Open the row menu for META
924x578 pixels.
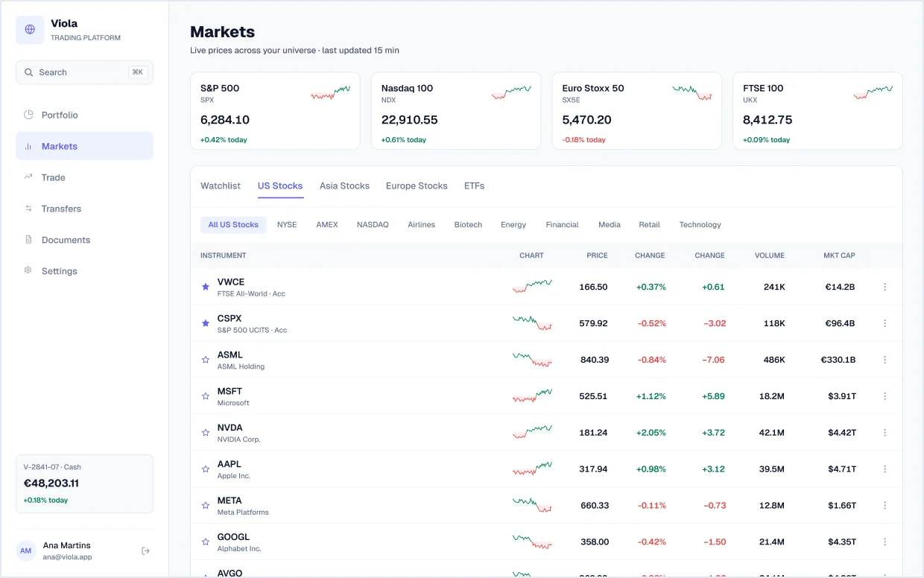[885, 506]
